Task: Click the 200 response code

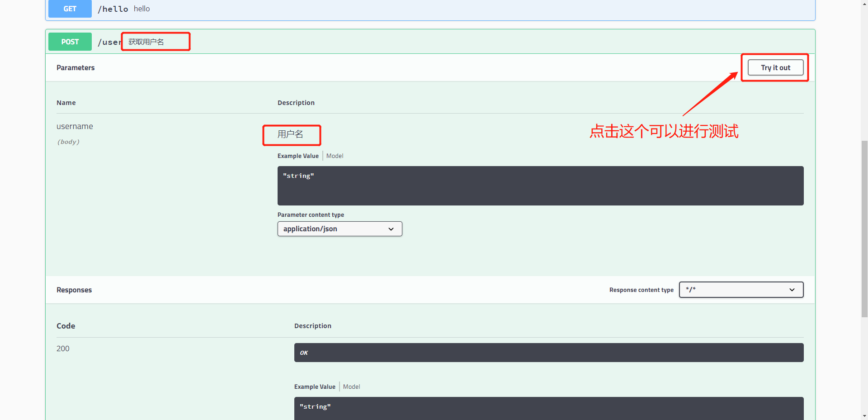Action: 63,348
